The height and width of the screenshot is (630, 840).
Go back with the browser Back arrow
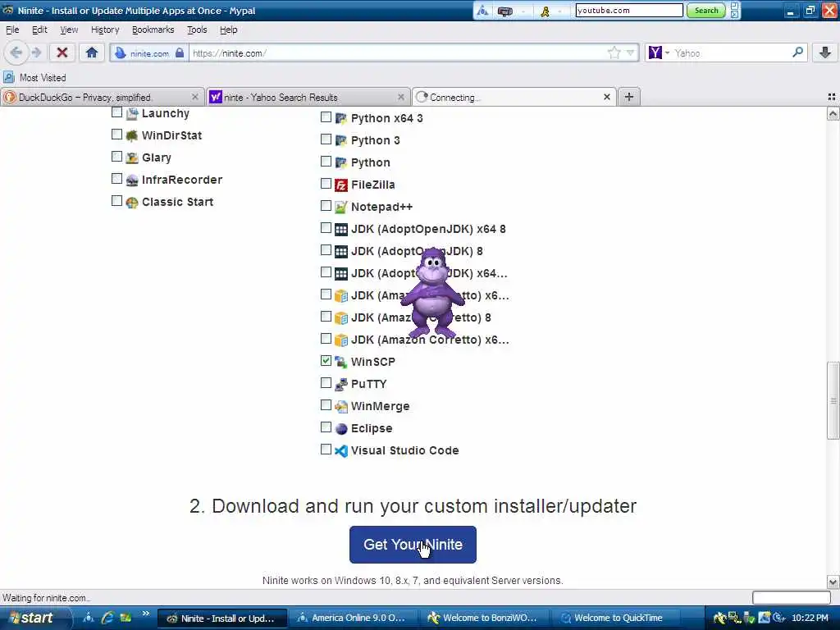click(16, 52)
